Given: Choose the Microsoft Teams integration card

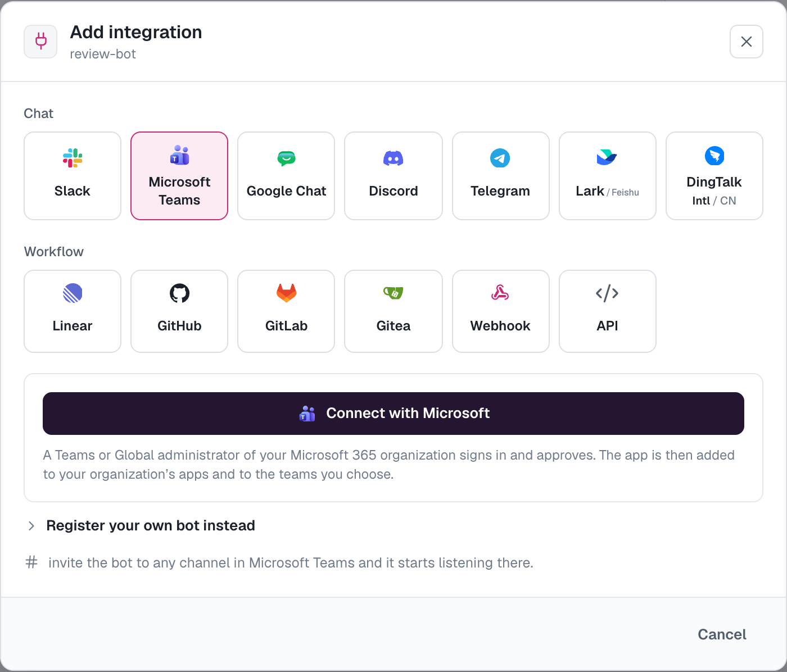Looking at the screenshot, I should (x=179, y=176).
